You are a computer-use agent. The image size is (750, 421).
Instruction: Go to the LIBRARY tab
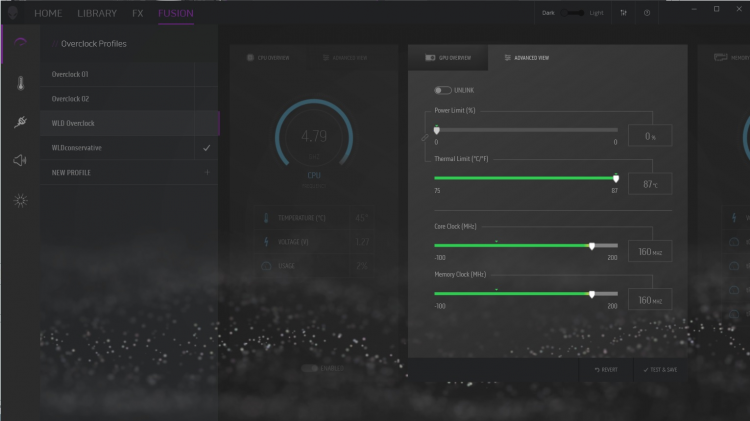(97, 13)
